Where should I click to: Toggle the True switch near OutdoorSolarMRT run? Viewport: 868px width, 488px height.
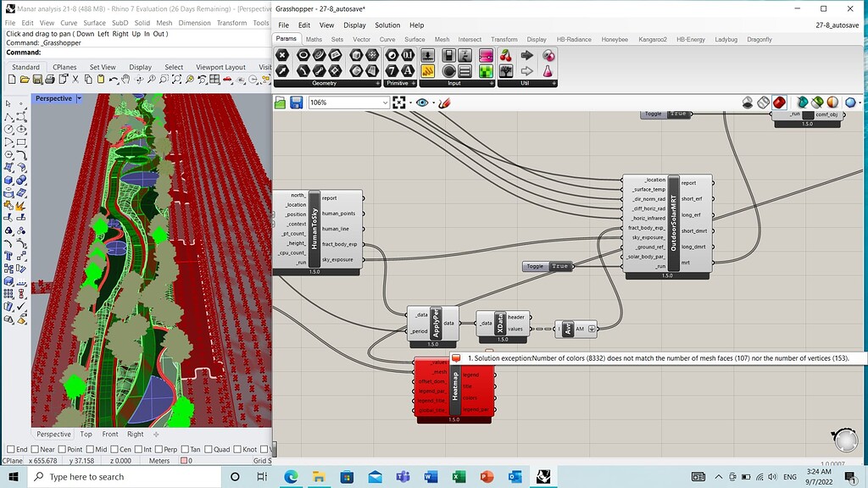tap(559, 266)
